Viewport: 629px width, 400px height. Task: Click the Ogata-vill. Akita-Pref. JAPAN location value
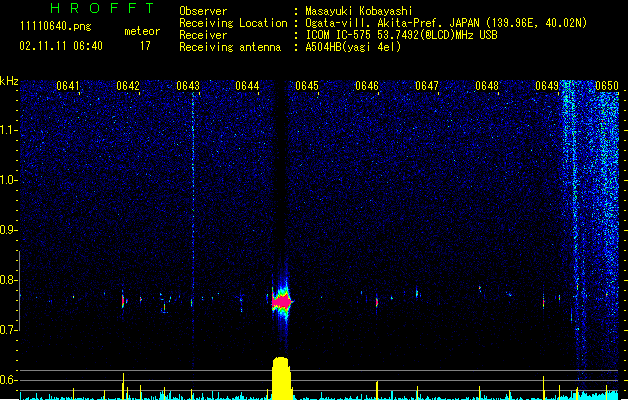pos(446,23)
